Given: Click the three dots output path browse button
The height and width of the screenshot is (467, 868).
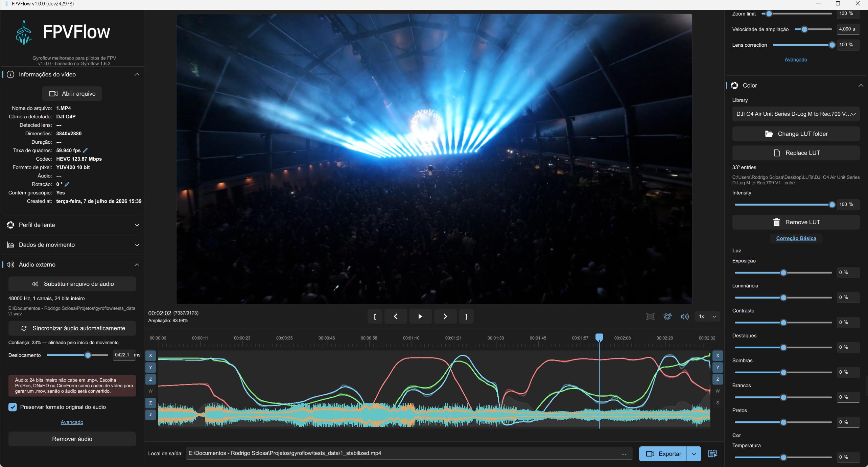Looking at the screenshot, I should pyautogui.click(x=624, y=453).
